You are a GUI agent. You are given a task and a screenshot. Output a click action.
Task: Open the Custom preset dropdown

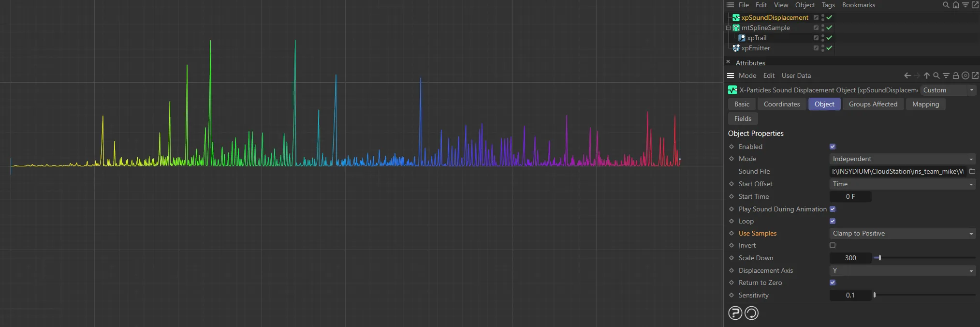coord(948,90)
